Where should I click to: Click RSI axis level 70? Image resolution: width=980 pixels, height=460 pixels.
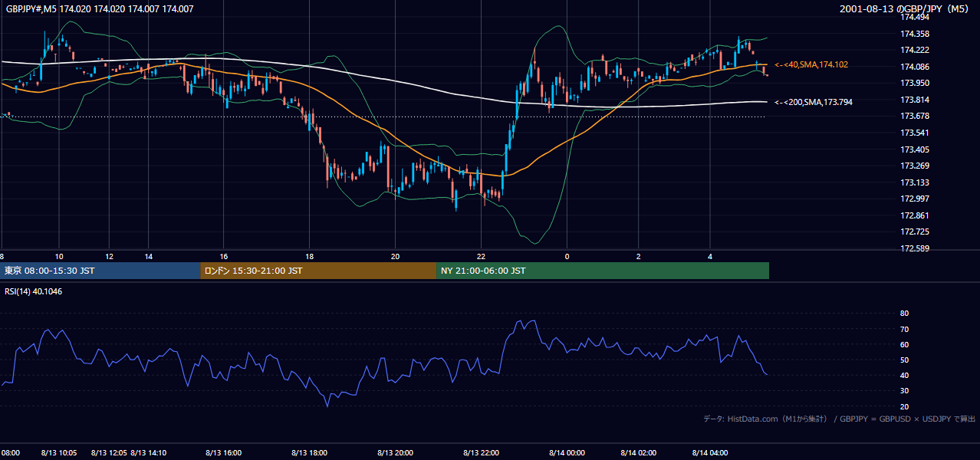(x=904, y=329)
